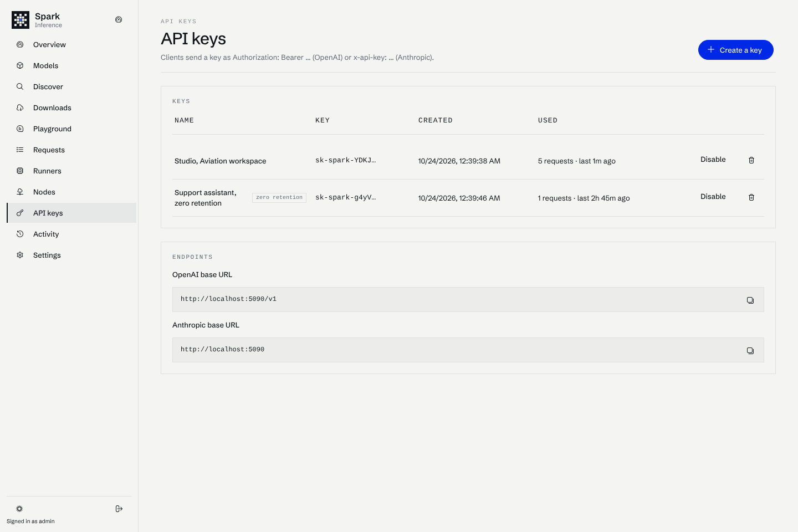798x532 pixels.
Task: Click the Discover magnifier icon
Action: point(20,86)
